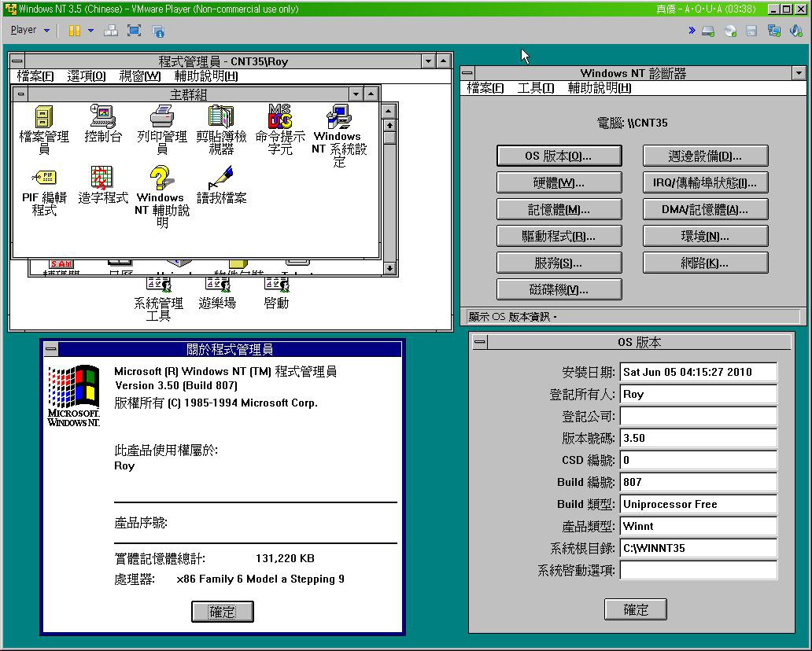Click the 硬體 button in diagnostics
This screenshot has width=812, height=651.
[x=559, y=182]
